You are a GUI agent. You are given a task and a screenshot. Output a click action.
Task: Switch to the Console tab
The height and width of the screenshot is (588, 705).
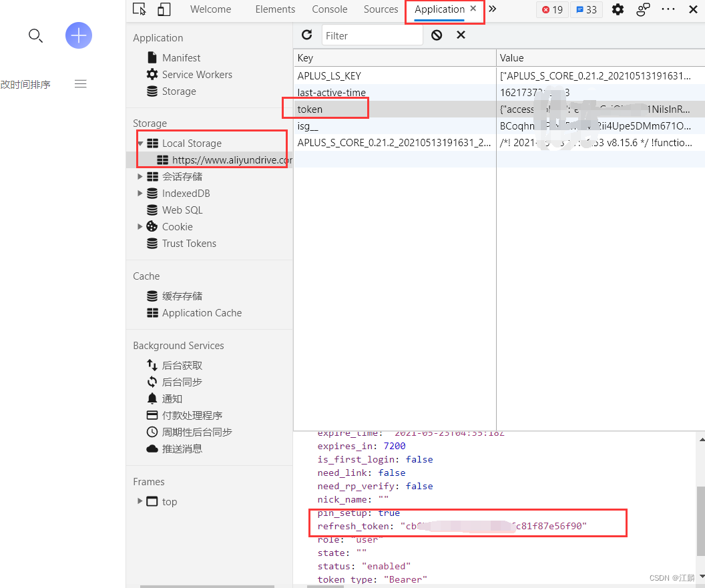pyautogui.click(x=329, y=9)
